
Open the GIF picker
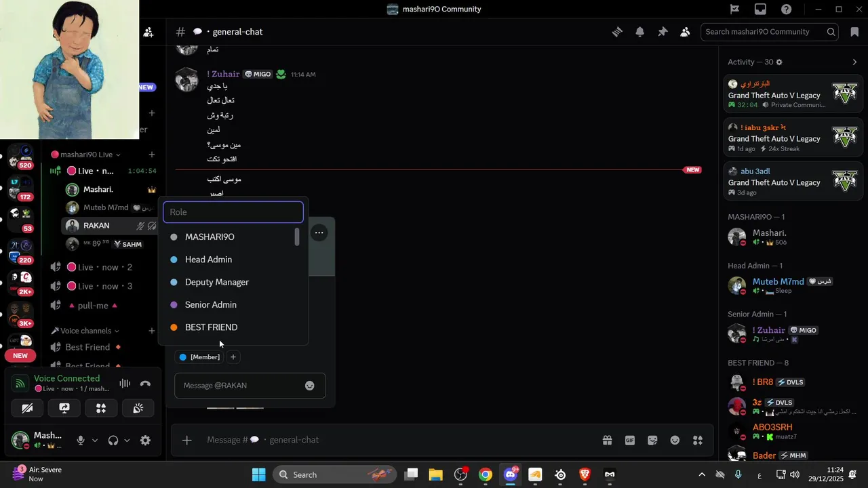click(630, 440)
